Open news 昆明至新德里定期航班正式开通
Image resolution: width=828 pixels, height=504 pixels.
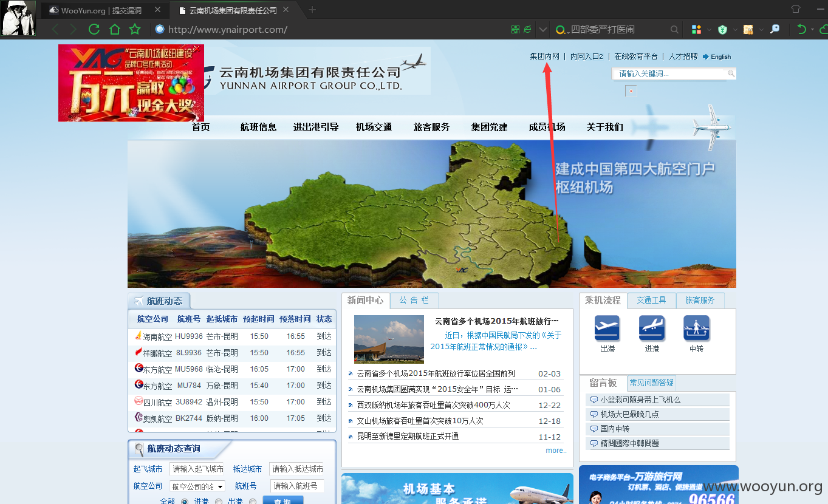click(408, 437)
